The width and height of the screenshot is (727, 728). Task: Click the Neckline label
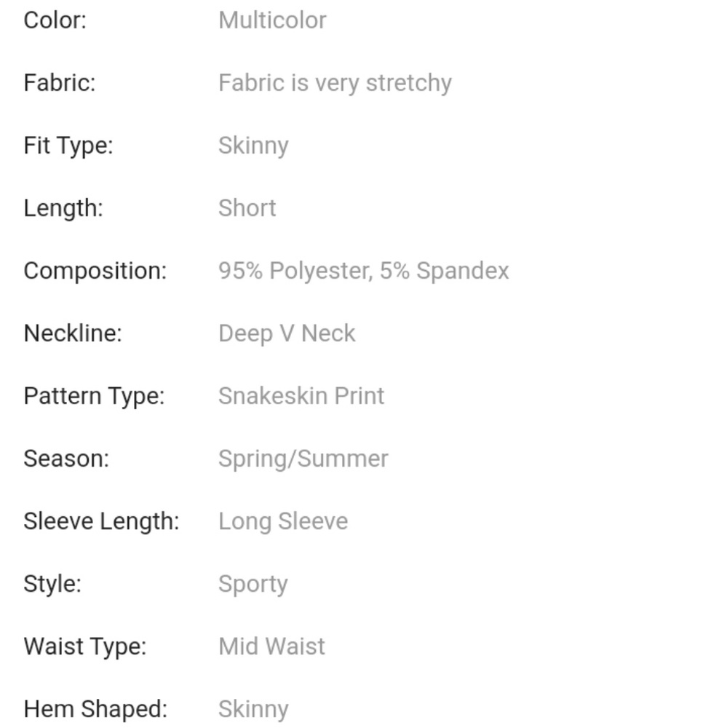[73, 333]
